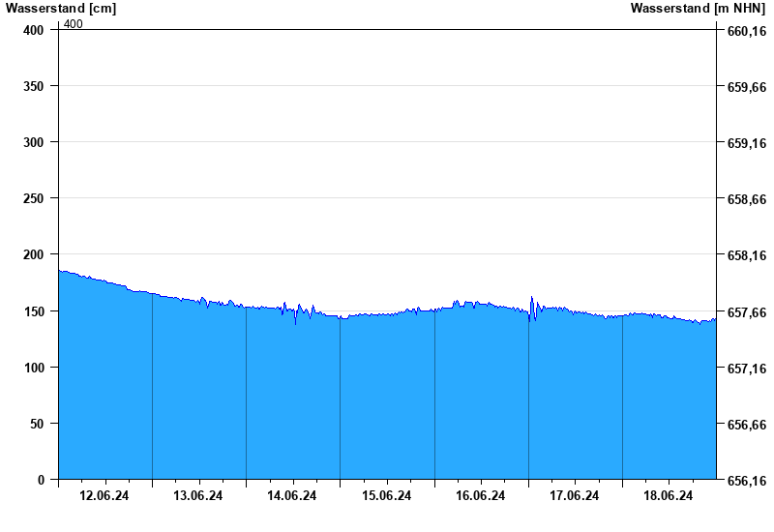774x532 pixels.
Task: Click the 656,16 right axis value
Action: pos(746,481)
